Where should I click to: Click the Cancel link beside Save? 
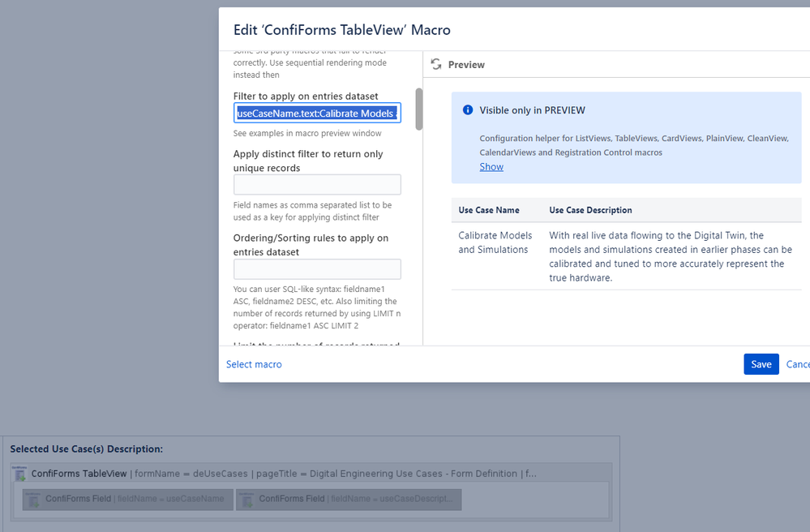(798, 364)
